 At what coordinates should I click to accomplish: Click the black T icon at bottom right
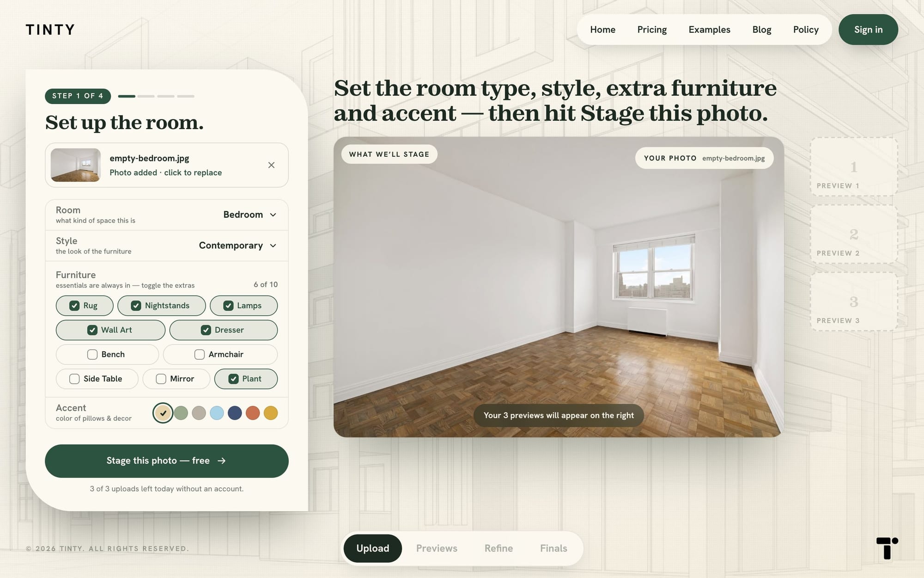(887, 548)
